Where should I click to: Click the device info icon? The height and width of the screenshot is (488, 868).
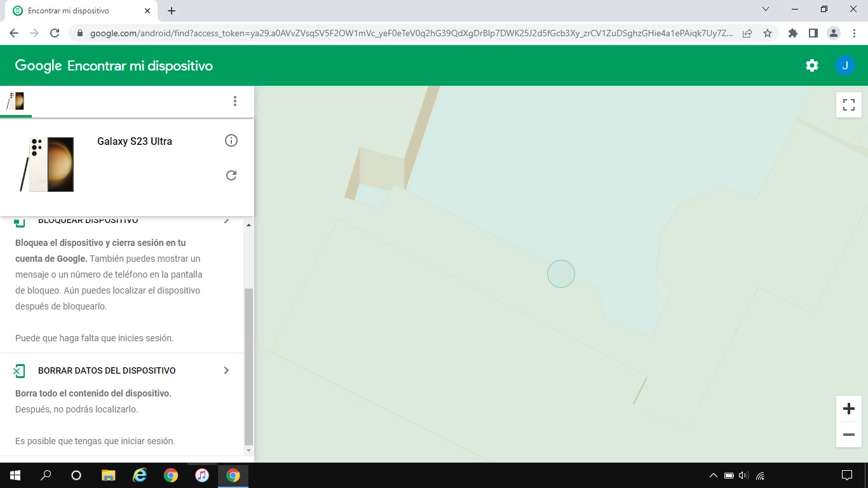[231, 140]
